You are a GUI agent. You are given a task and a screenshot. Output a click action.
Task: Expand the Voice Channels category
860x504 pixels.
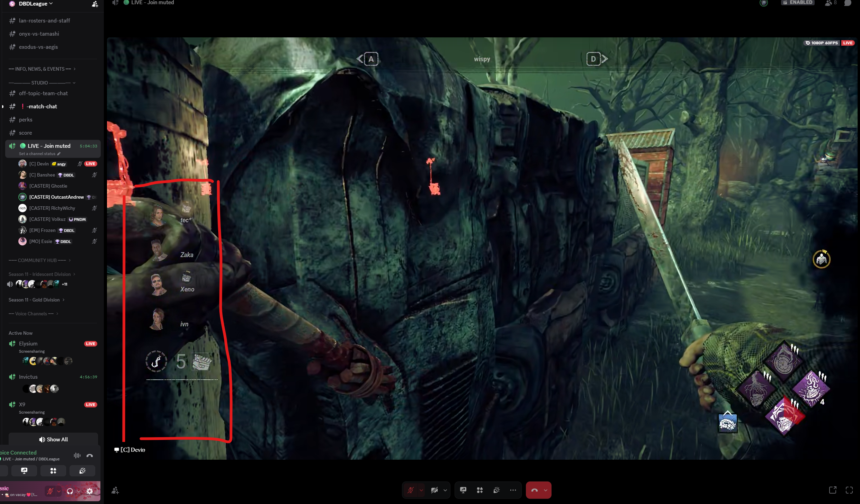coord(33,314)
